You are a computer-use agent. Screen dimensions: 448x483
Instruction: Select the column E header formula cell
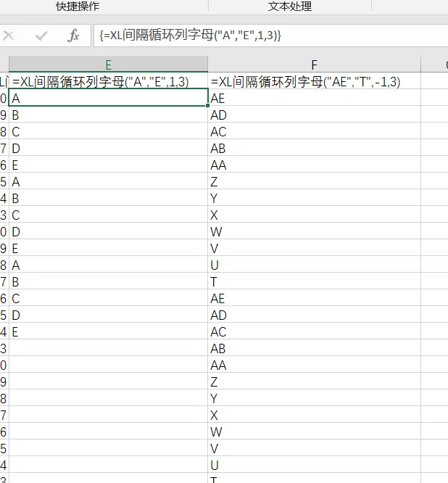(109, 82)
